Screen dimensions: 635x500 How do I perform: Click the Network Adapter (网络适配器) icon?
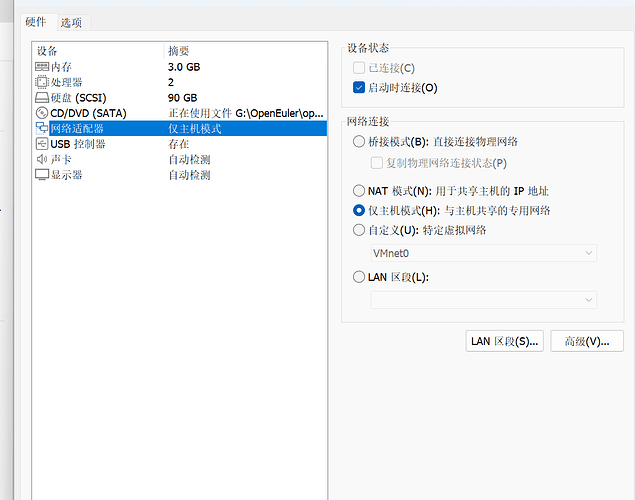[x=42, y=129]
